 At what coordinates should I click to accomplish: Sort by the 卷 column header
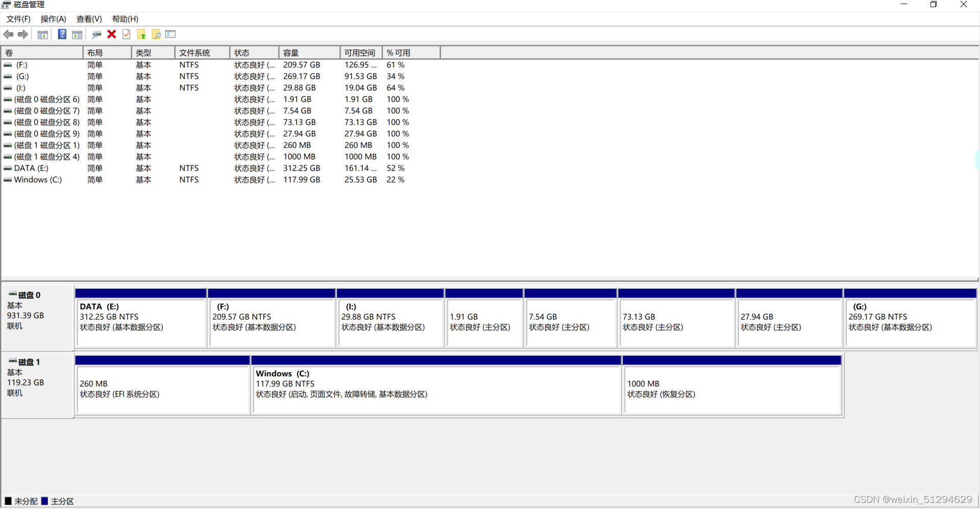click(x=42, y=53)
